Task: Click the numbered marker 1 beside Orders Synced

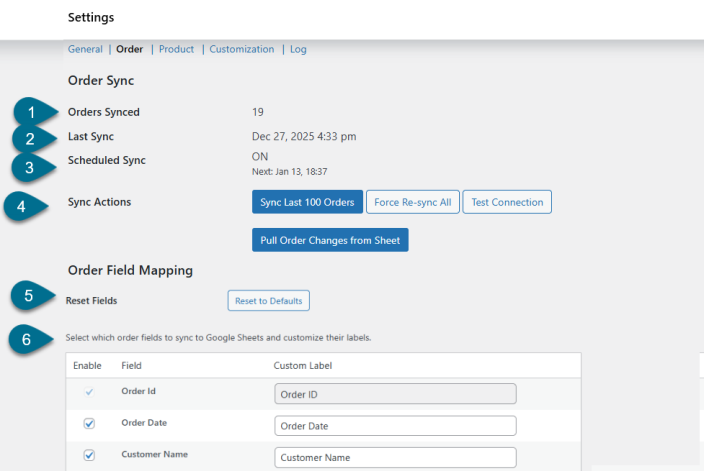Action: (x=30, y=112)
